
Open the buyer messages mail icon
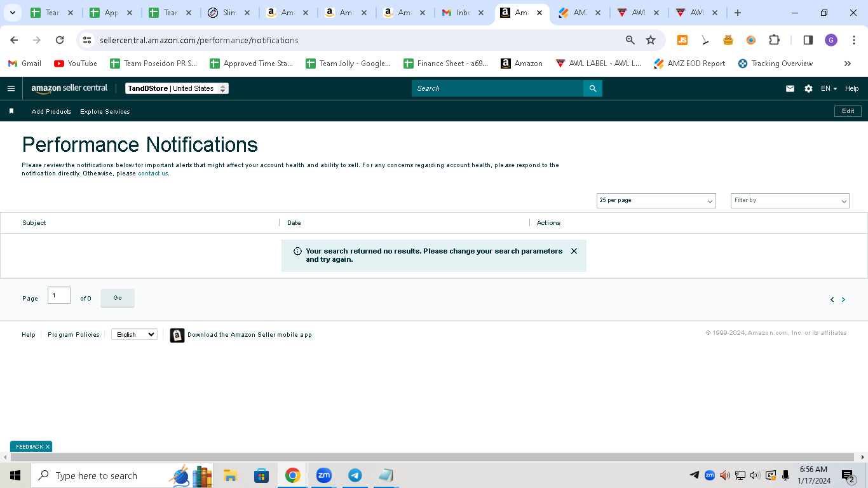[x=790, y=89]
